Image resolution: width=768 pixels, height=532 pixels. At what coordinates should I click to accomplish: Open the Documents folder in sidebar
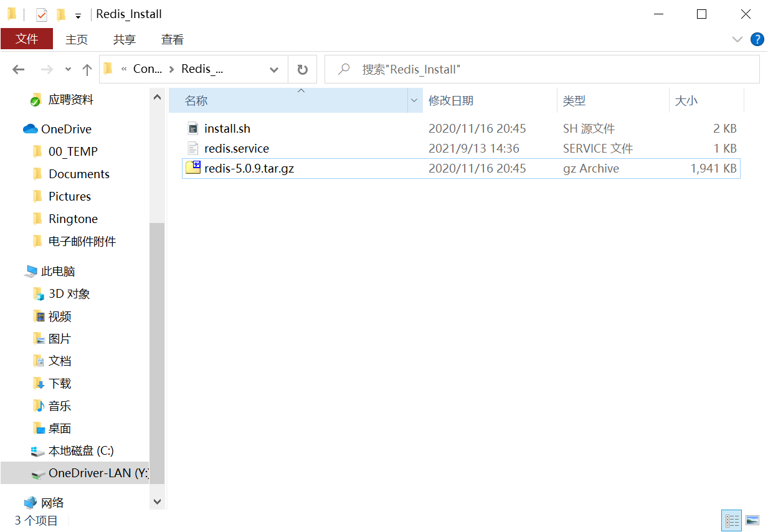click(79, 174)
